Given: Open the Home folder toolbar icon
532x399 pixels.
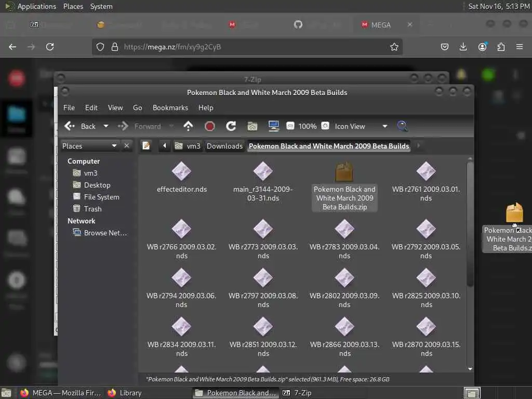Looking at the screenshot, I should pos(252,126).
